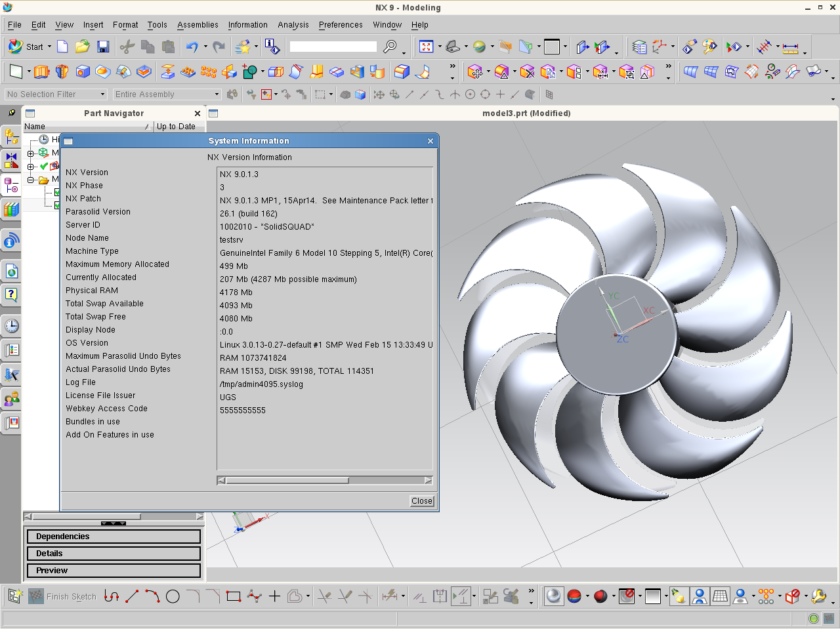Click the '/tmp/admin4095.syslog' log file value
Viewport: 840px width, 629px height.
pyautogui.click(x=261, y=384)
